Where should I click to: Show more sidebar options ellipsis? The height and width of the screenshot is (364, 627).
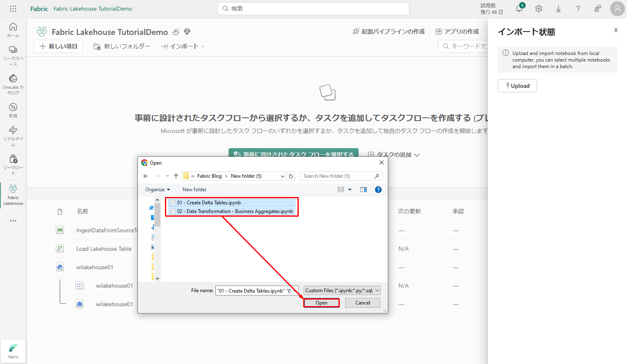13,221
